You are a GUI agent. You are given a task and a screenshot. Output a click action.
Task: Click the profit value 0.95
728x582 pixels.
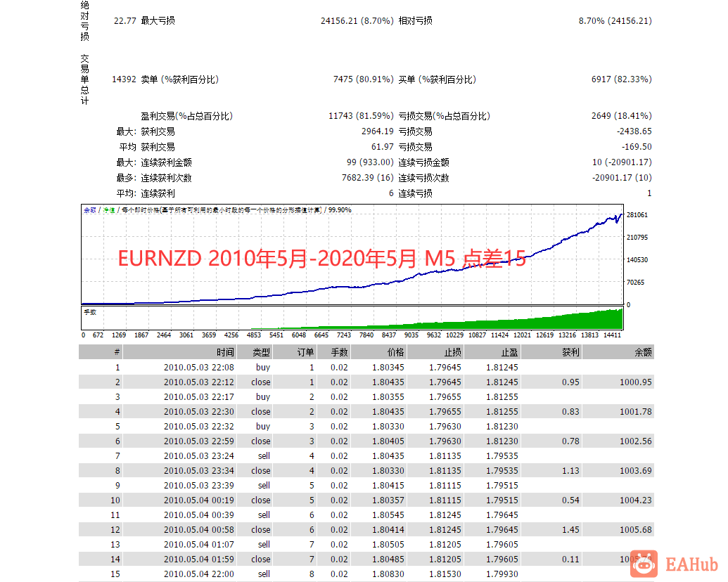click(x=570, y=382)
